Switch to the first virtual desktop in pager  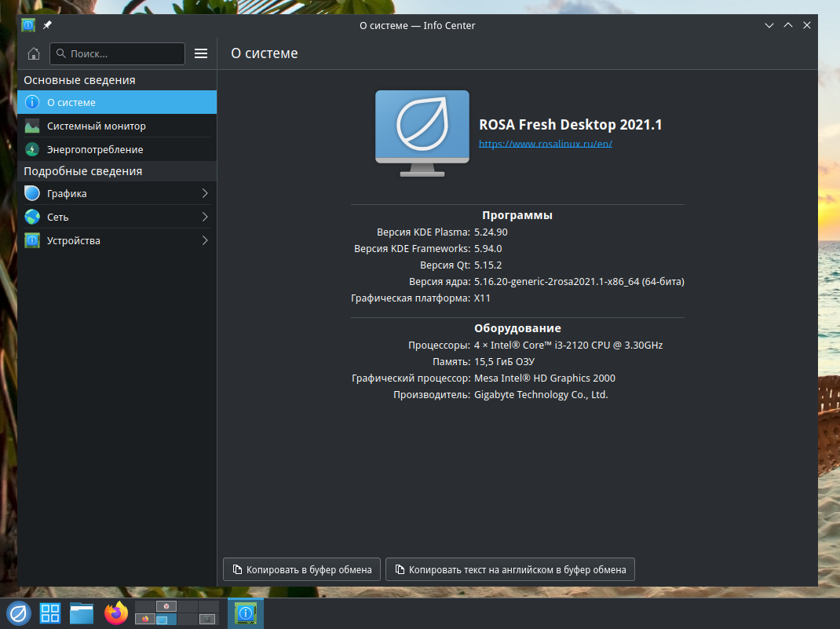pos(145,607)
